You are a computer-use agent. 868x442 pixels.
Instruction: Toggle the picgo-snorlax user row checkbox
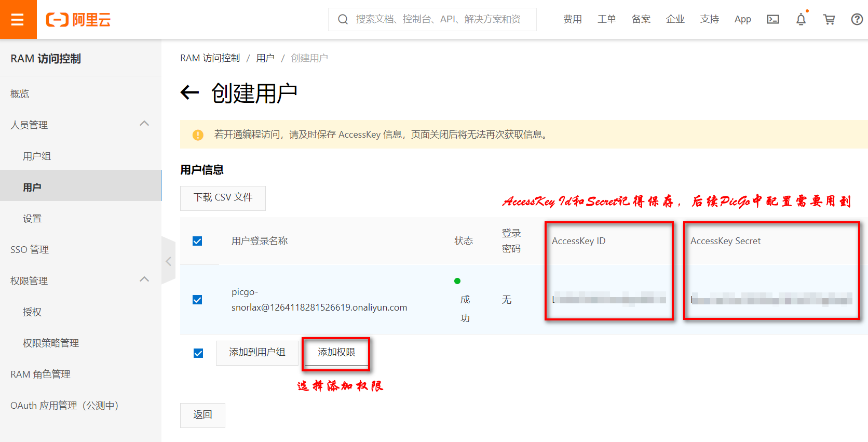click(x=197, y=300)
